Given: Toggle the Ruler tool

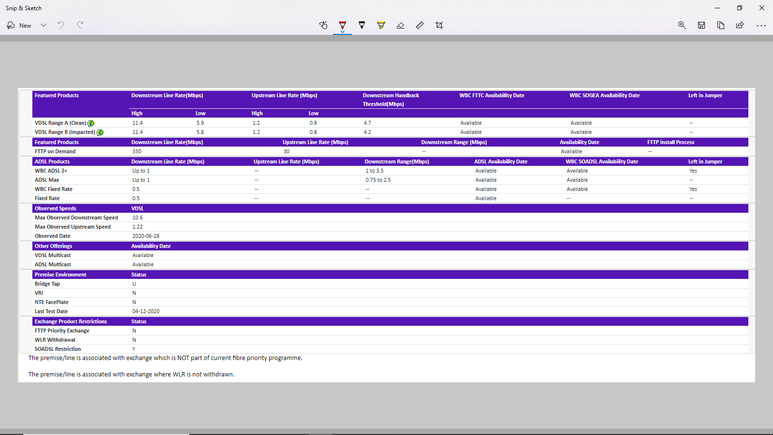Looking at the screenshot, I should click(420, 25).
